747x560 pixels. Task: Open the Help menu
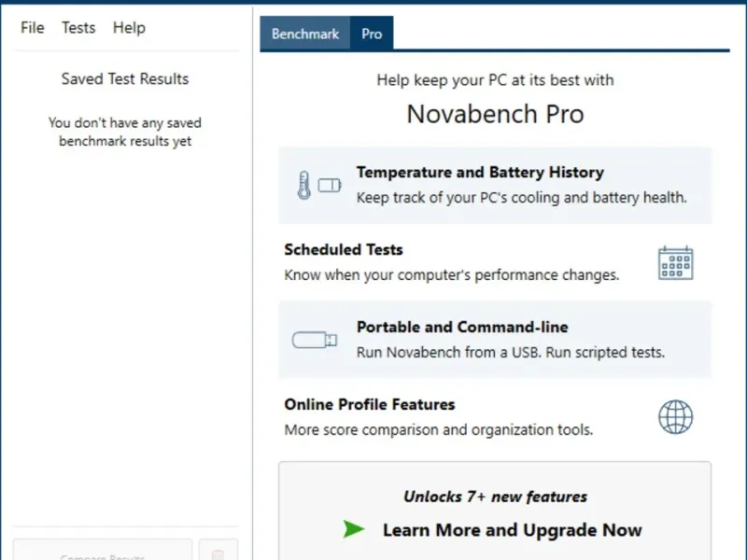[129, 27]
